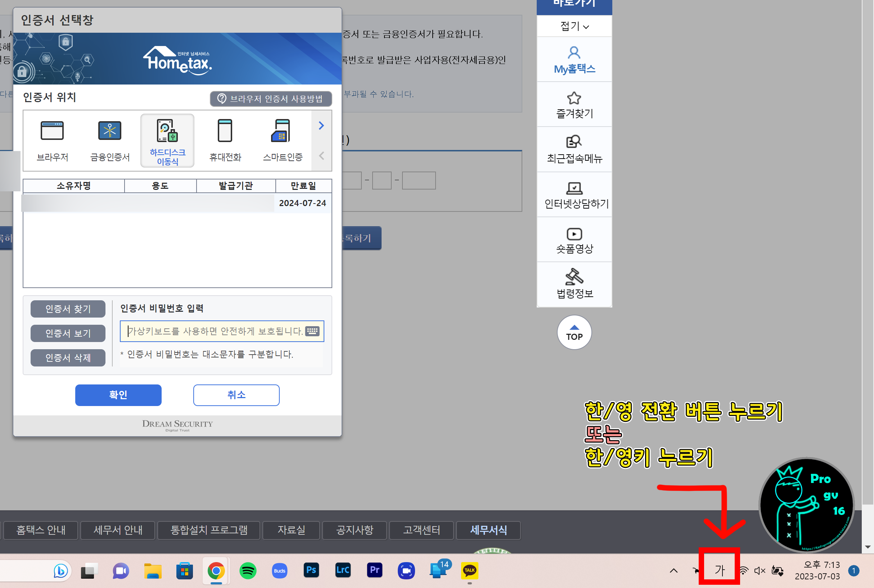Collapse the shortcut panel via 접기 chevron

coord(574,26)
